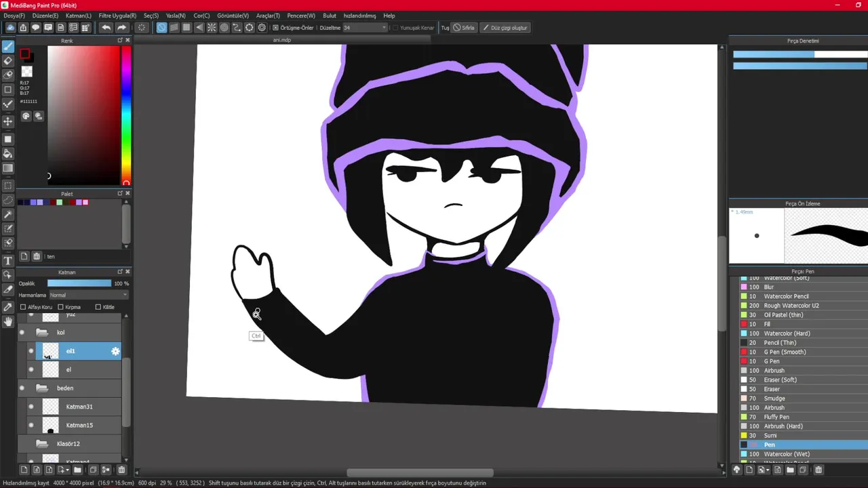Select the rectangular Selection tool
868x488 pixels.
(8, 186)
